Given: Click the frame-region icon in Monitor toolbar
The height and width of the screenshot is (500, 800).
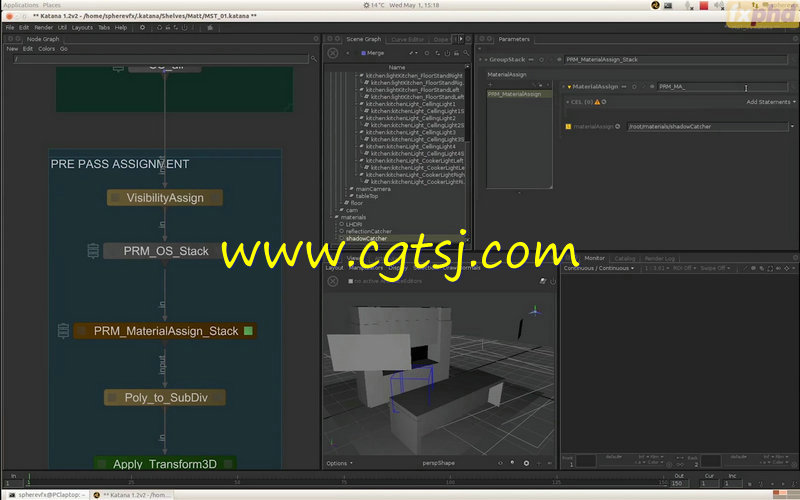Looking at the screenshot, I should click(x=770, y=268).
